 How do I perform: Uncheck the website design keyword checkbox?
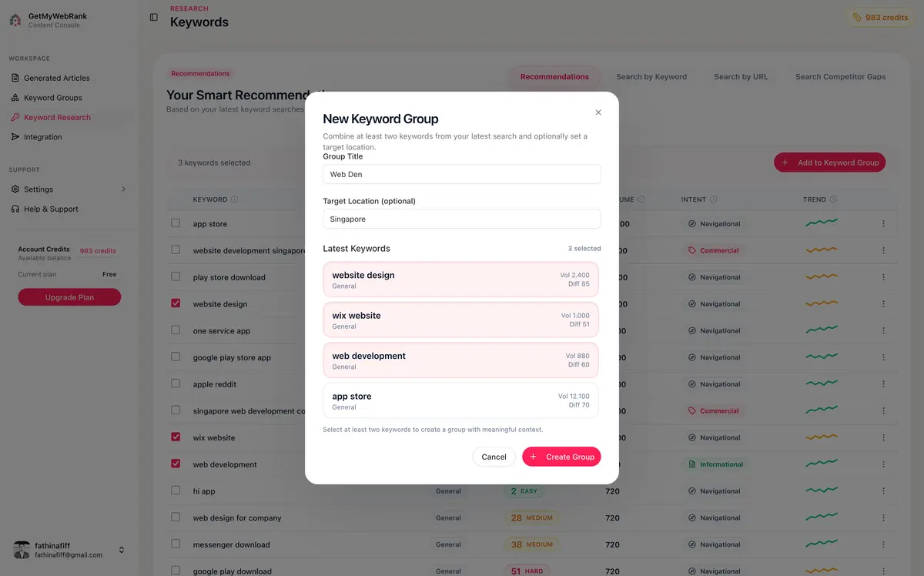[x=175, y=303]
